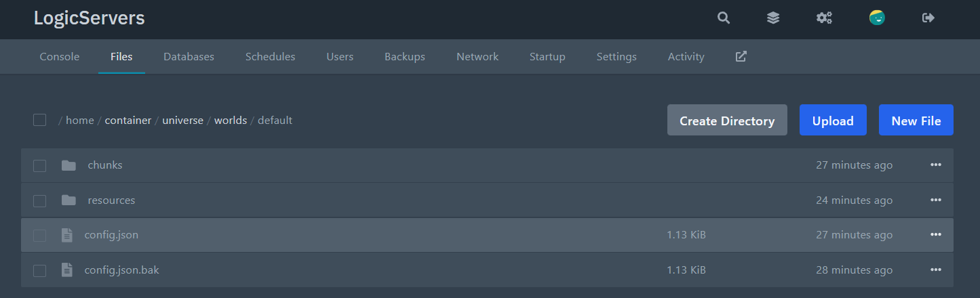This screenshot has height=298, width=980.
Task: Open the Users tab
Action: [340, 57]
